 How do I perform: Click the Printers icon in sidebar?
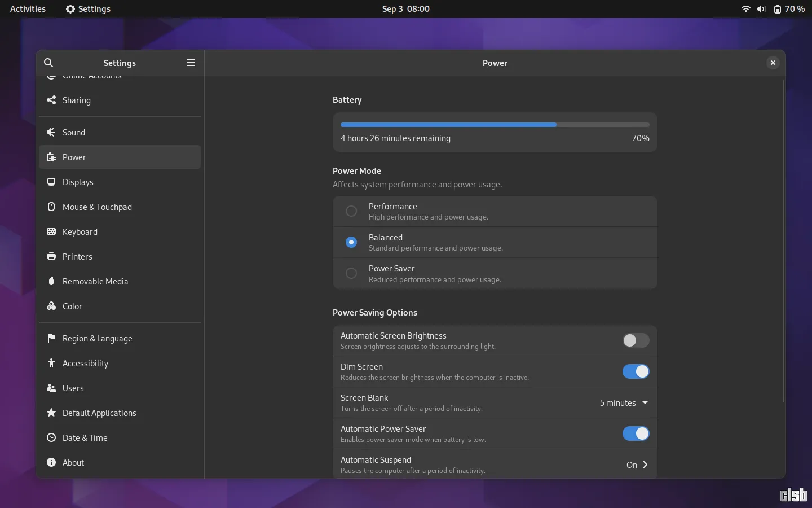(x=51, y=256)
